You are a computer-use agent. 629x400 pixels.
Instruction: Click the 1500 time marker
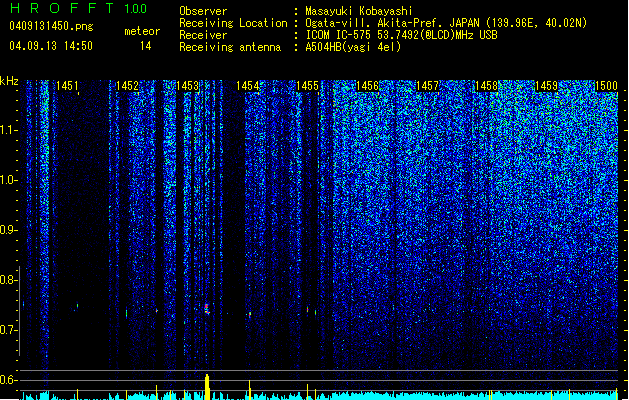(606, 86)
